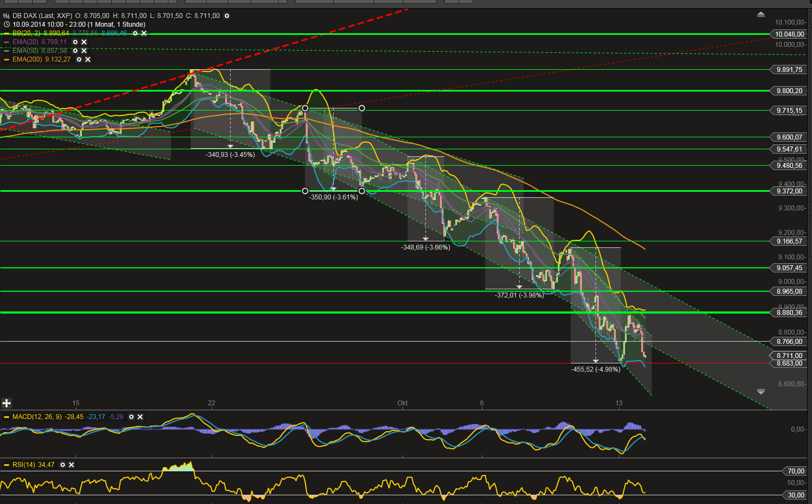Select the 9.547,61 price level label
The image size is (812, 504).
(x=789, y=149)
